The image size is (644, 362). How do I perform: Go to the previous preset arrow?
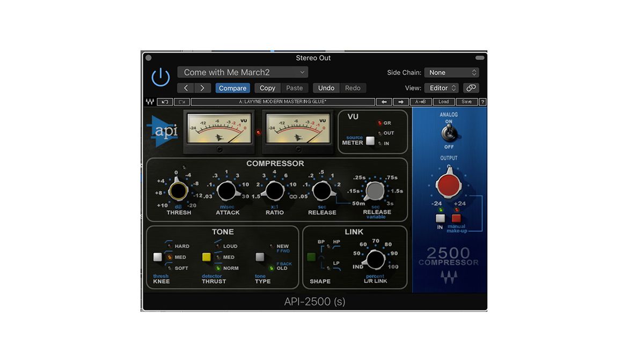coord(186,88)
